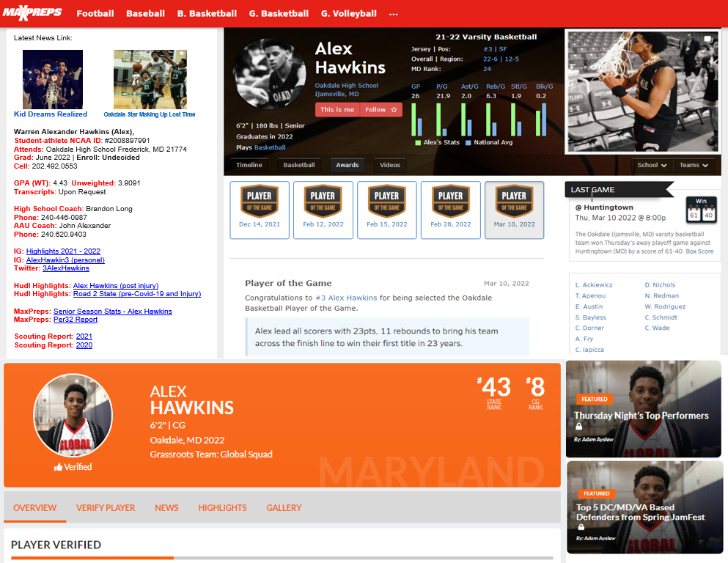The height and width of the screenshot is (563, 728).
Task: Expand the School dropdown
Action: [652, 165]
